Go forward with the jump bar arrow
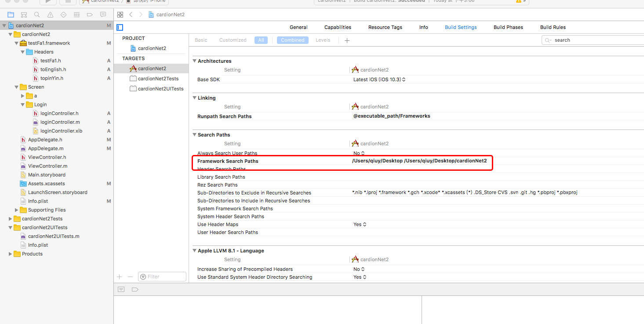Image resolution: width=644 pixels, height=324 pixels. point(141,14)
